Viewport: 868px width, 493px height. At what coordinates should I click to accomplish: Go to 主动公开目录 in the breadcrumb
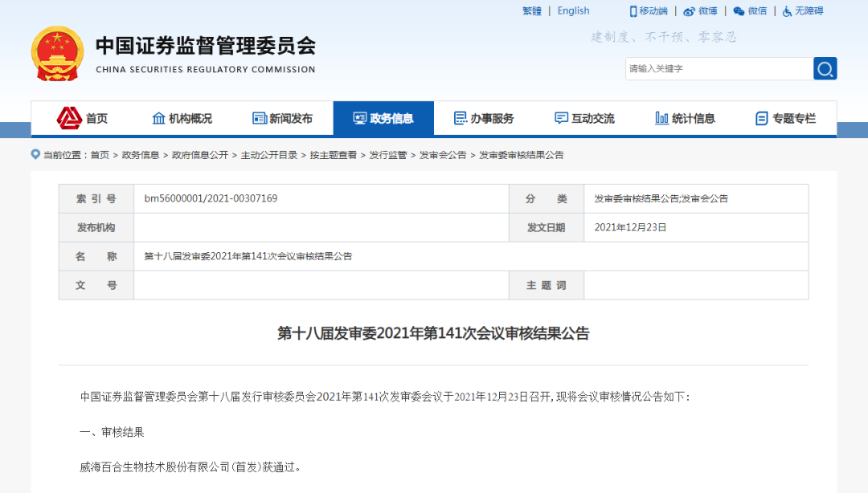(269, 155)
